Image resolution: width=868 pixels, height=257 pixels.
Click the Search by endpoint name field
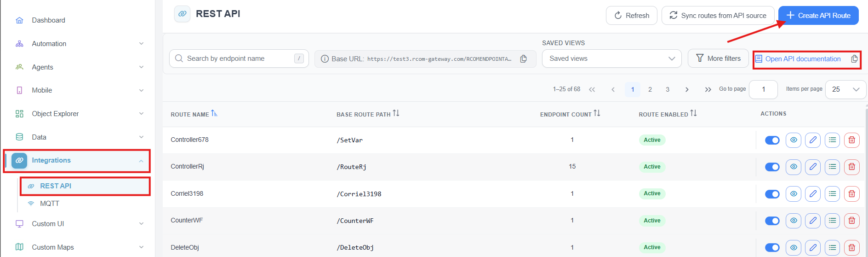click(239, 58)
